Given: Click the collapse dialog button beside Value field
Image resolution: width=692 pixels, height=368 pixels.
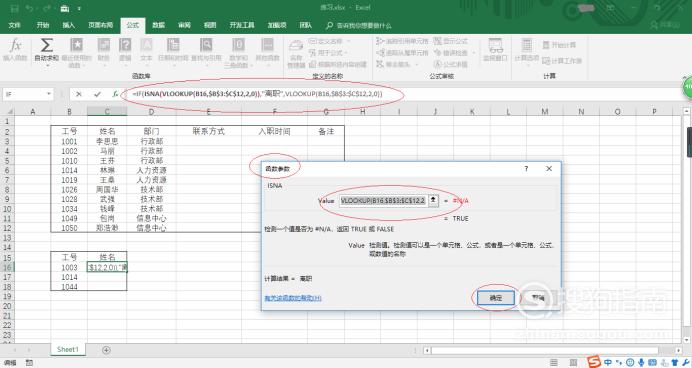Looking at the screenshot, I should point(433,201).
